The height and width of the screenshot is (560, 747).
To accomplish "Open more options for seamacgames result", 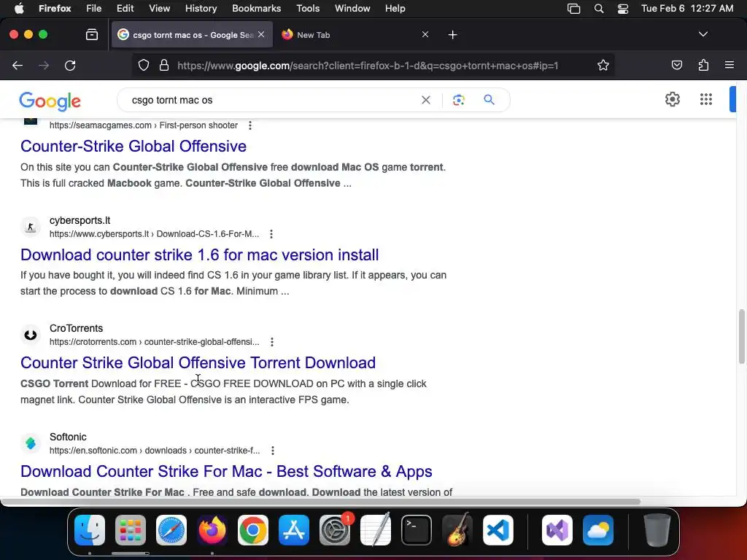I will pyautogui.click(x=250, y=125).
